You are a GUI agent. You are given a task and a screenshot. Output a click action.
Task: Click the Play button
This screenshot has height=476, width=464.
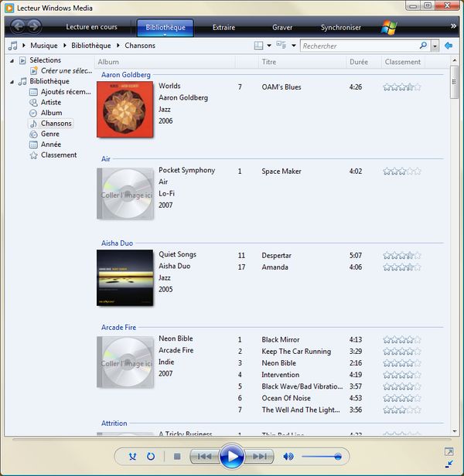(232, 457)
